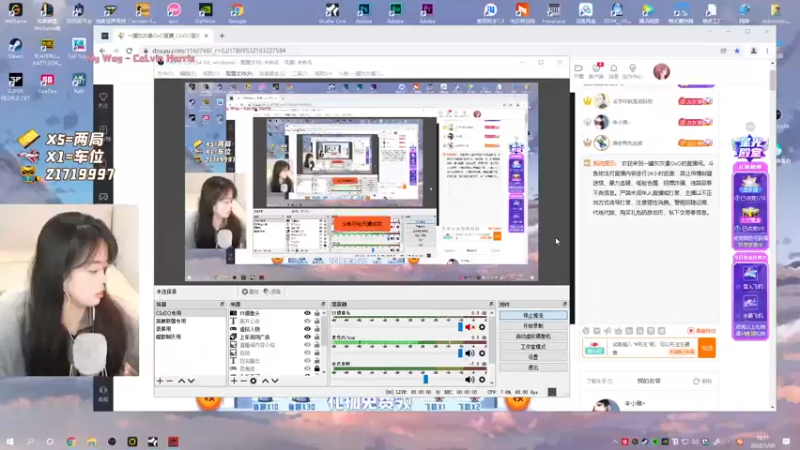Image resolution: width=800 pixels, height=450 pixels.
Task: Add a new source with plus icon
Action: (234, 381)
